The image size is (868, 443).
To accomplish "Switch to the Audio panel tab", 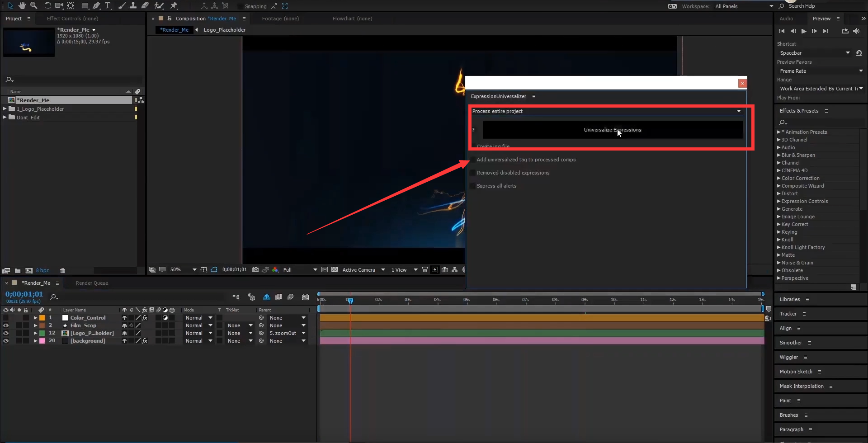I will click(786, 19).
